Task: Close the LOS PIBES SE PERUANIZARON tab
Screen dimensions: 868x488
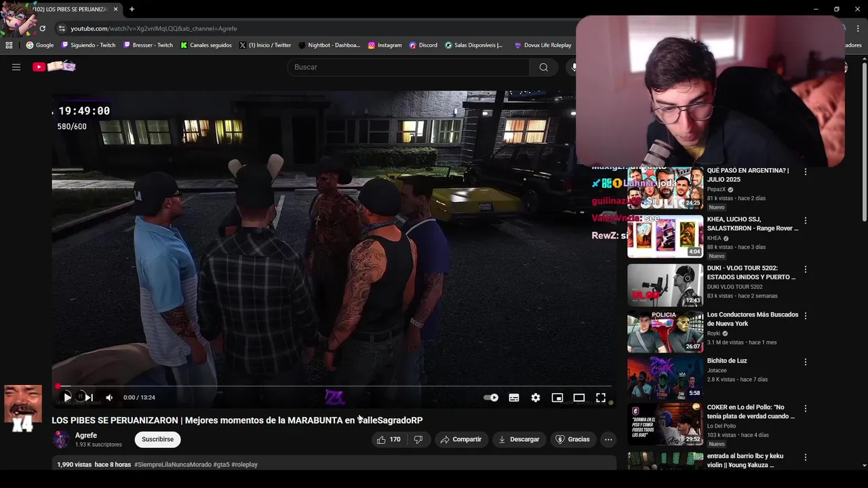Action: click(x=115, y=9)
